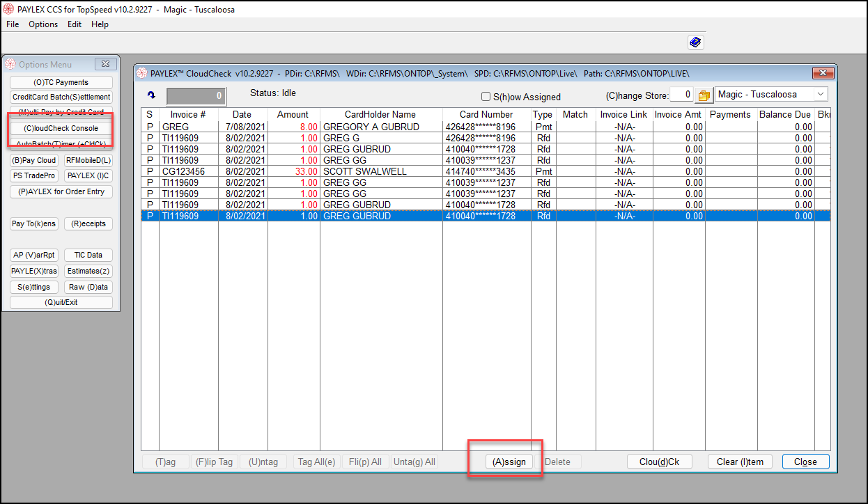Open the Options menu
Image resolution: width=868 pixels, height=504 pixels.
coord(43,24)
